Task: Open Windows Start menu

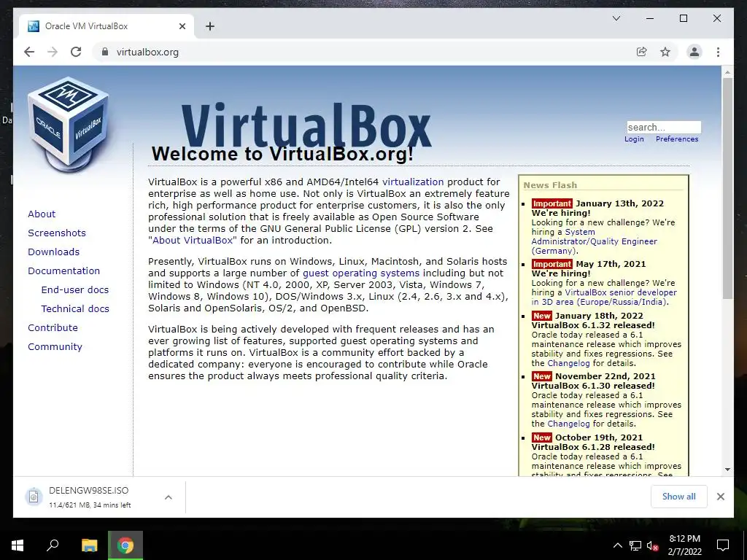Action: pos(18,545)
